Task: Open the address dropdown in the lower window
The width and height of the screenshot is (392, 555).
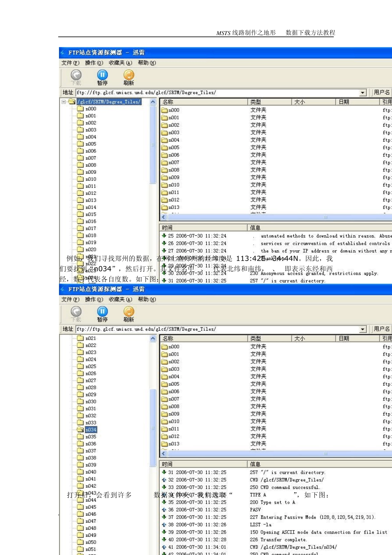Action: [363, 330]
